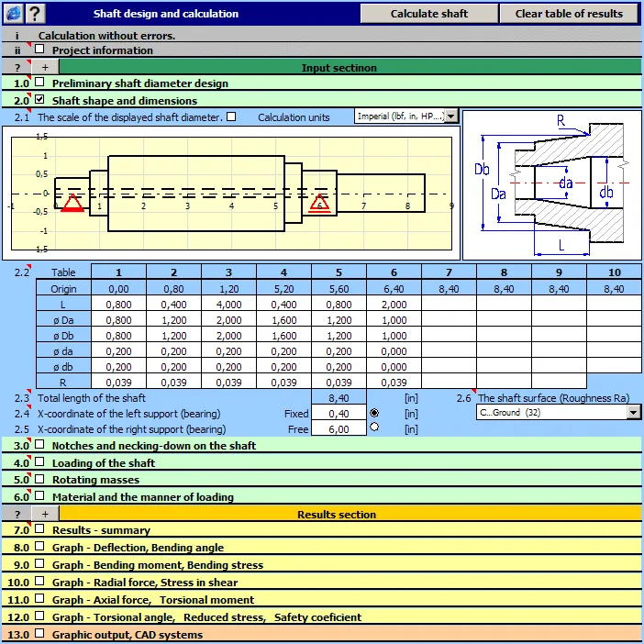Image resolution: width=644 pixels, height=644 pixels.
Task: Click the left red support triangle on shaft
Action: coord(72,203)
